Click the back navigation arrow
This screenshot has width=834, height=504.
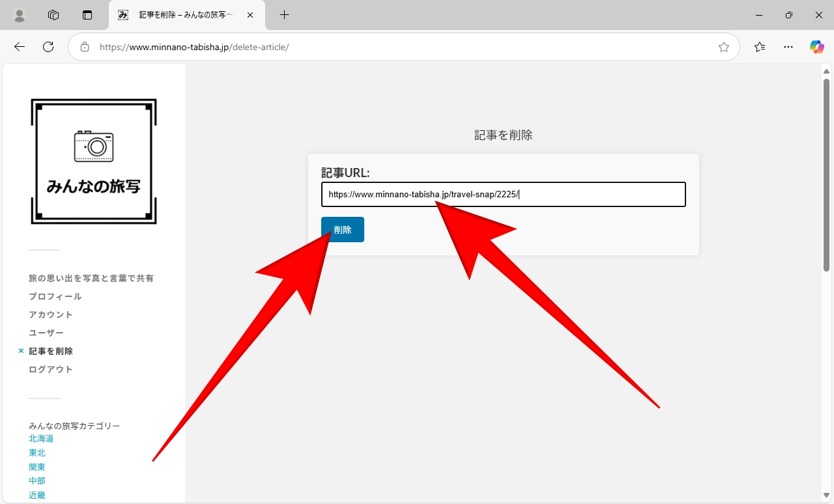point(20,47)
